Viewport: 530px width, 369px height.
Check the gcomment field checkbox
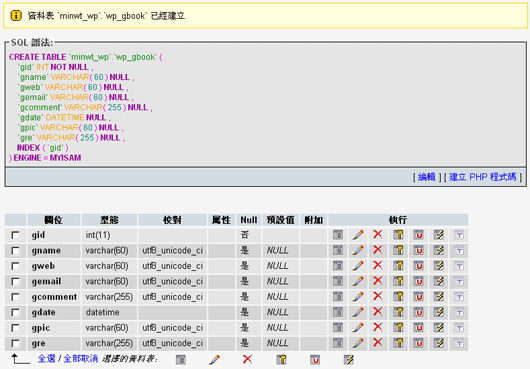tap(15, 297)
